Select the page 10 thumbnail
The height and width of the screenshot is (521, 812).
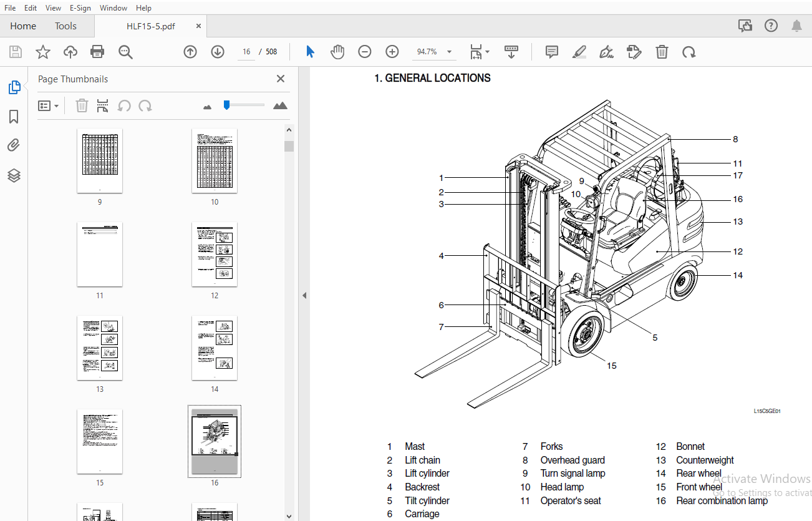[x=215, y=161]
